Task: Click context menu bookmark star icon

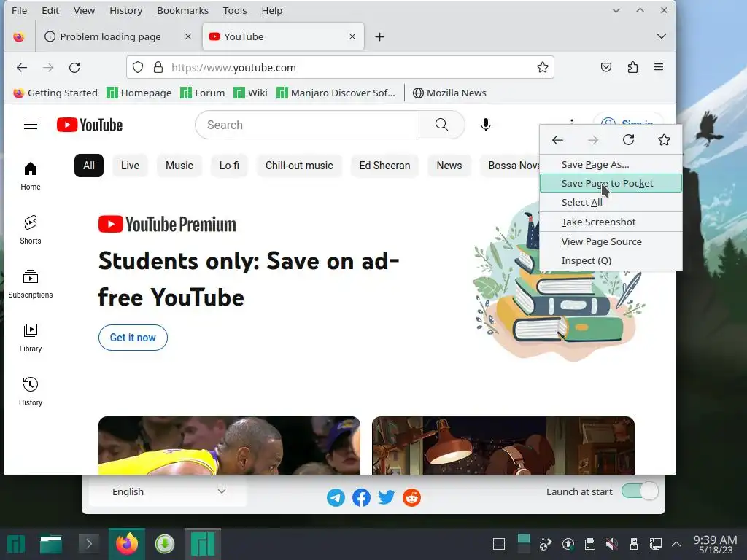Action: click(x=664, y=139)
